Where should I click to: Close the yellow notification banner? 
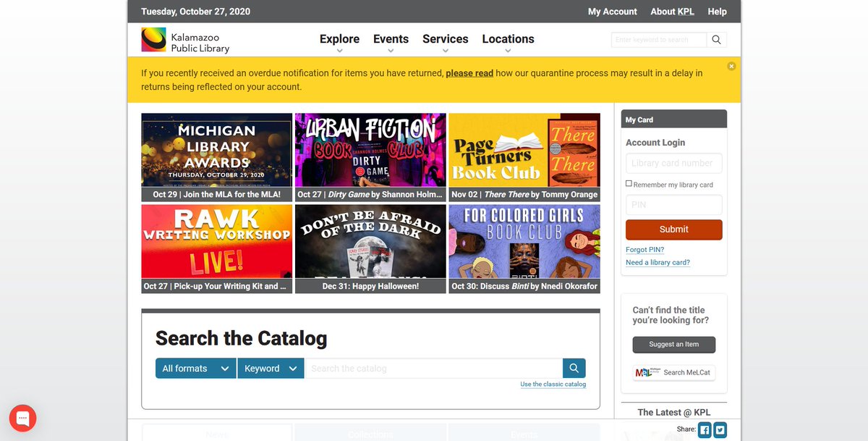pos(731,66)
